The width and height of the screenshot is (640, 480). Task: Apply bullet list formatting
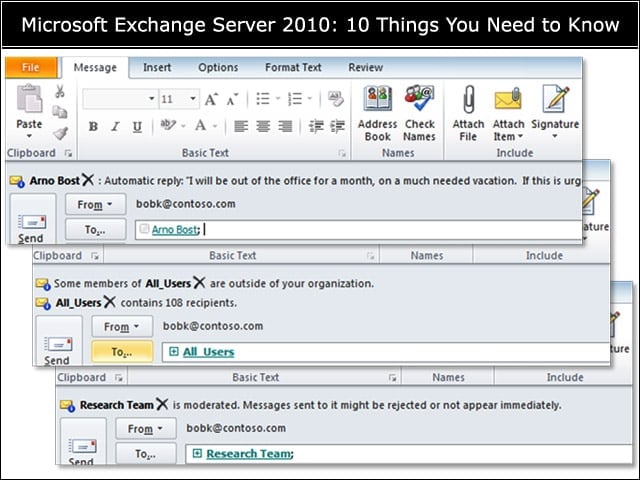[x=263, y=99]
